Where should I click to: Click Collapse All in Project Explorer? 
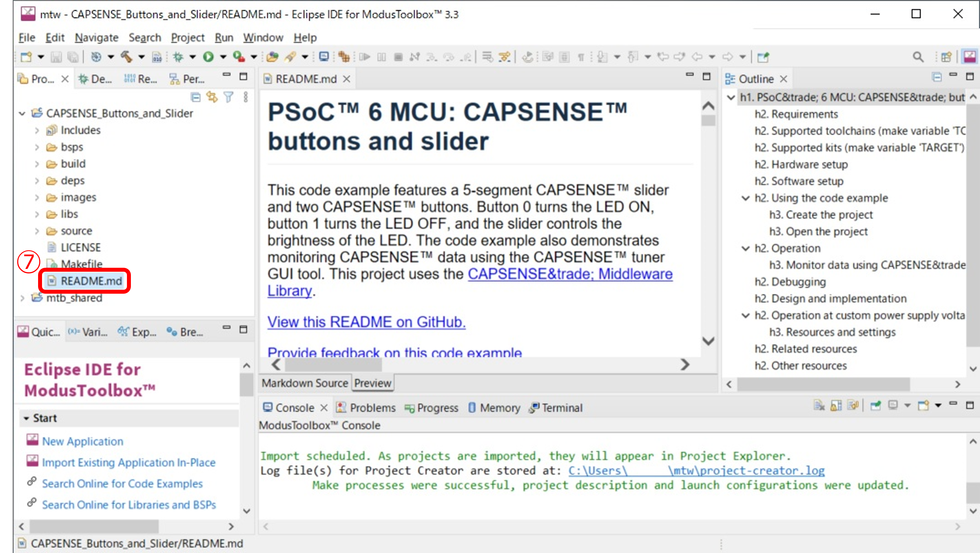195,97
